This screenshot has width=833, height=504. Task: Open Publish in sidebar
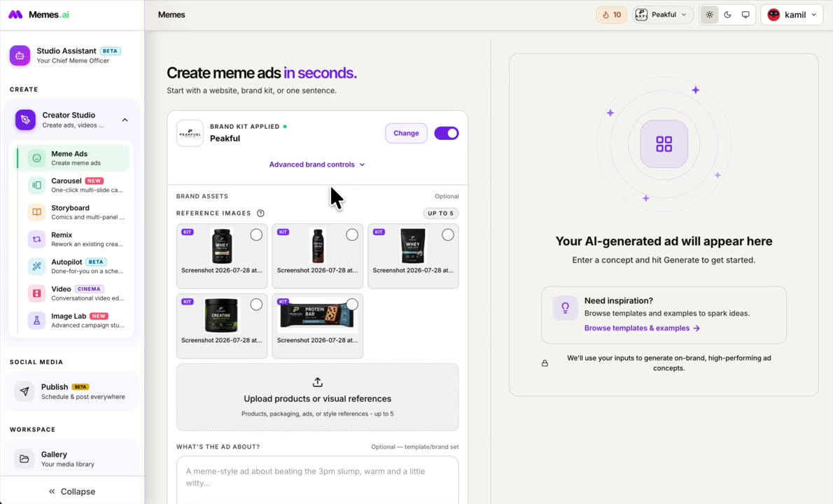[x=71, y=391]
